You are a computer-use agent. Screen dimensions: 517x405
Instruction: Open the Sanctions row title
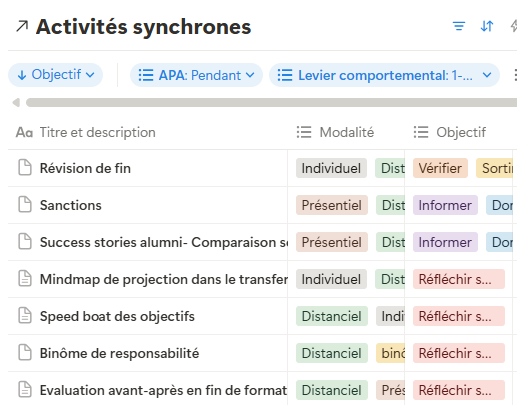(x=71, y=205)
